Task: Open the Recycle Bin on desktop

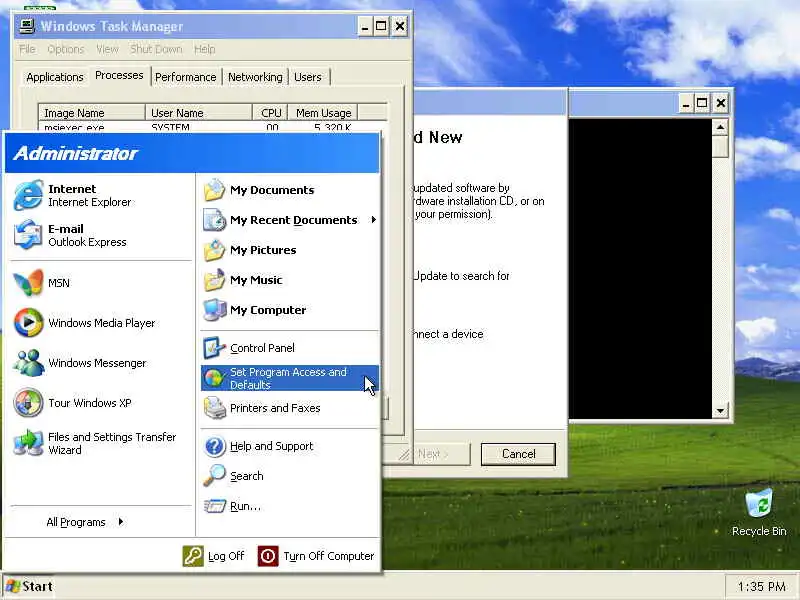Action: [x=759, y=513]
